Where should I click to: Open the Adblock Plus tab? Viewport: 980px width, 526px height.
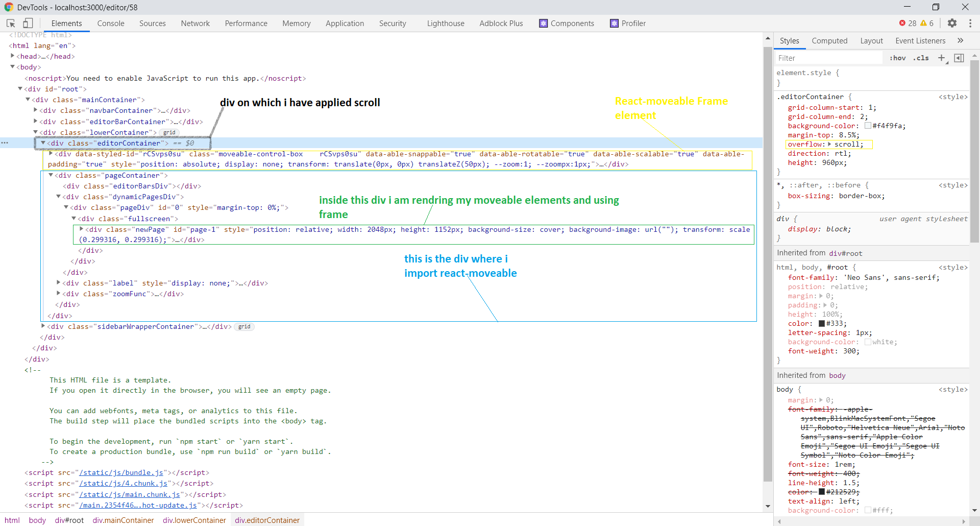pyautogui.click(x=501, y=23)
